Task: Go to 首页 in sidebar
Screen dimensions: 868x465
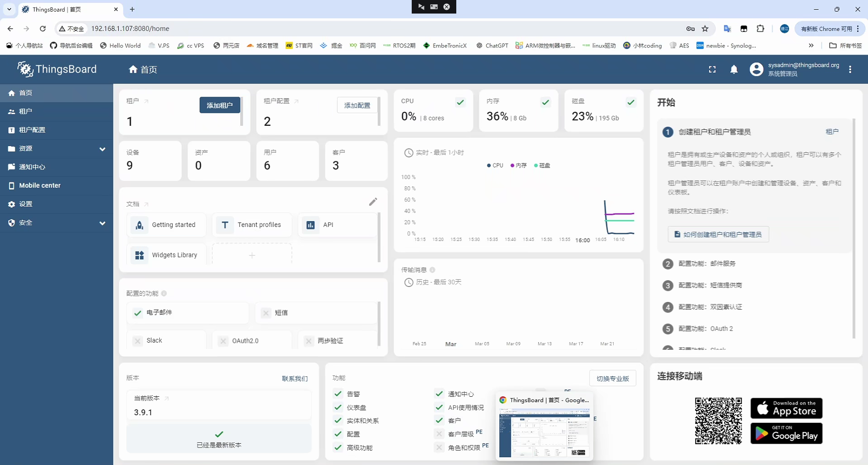Action: pyautogui.click(x=57, y=93)
